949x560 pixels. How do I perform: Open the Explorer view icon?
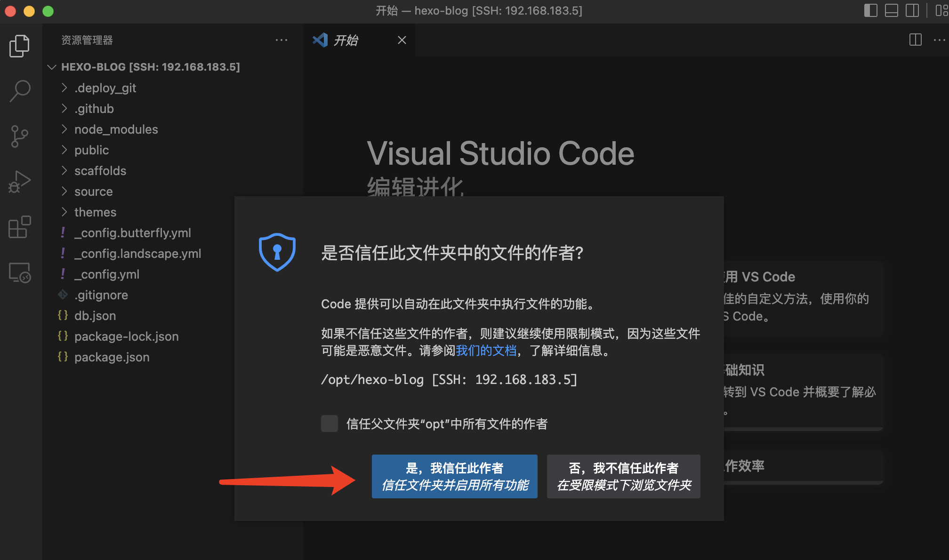pyautogui.click(x=19, y=46)
